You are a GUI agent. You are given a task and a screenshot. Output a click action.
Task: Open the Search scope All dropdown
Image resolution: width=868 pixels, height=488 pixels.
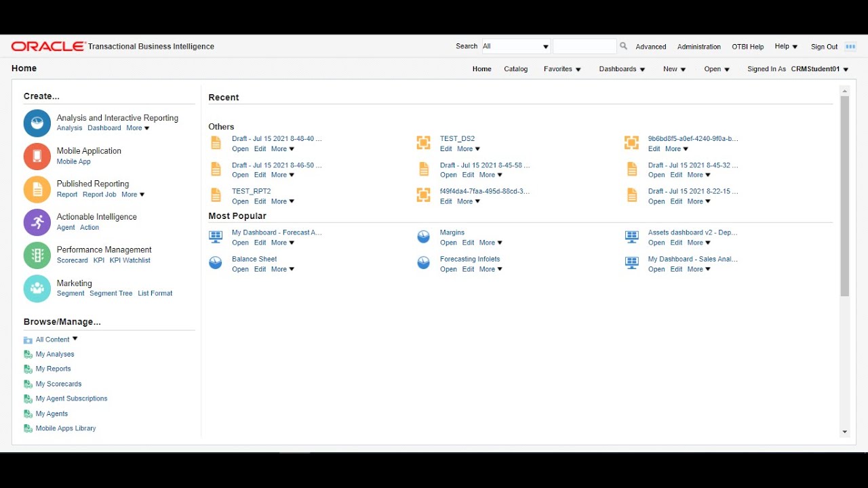point(516,47)
